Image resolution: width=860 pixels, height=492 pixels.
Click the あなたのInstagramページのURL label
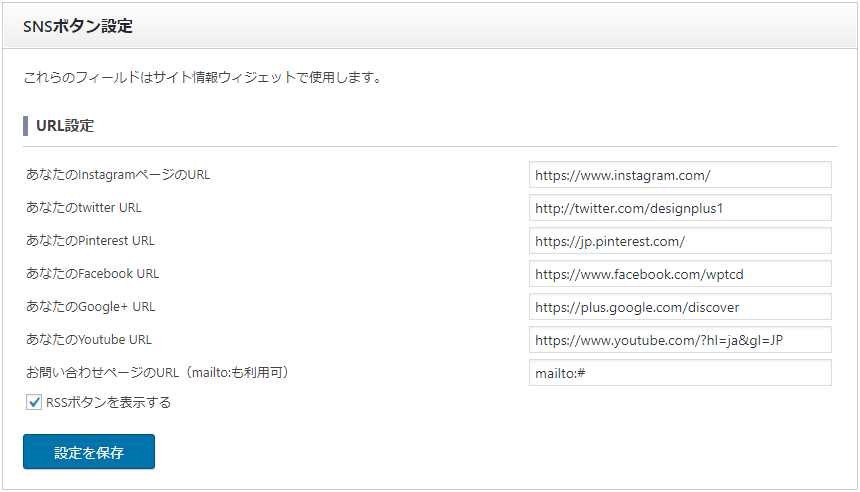[118, 175]
